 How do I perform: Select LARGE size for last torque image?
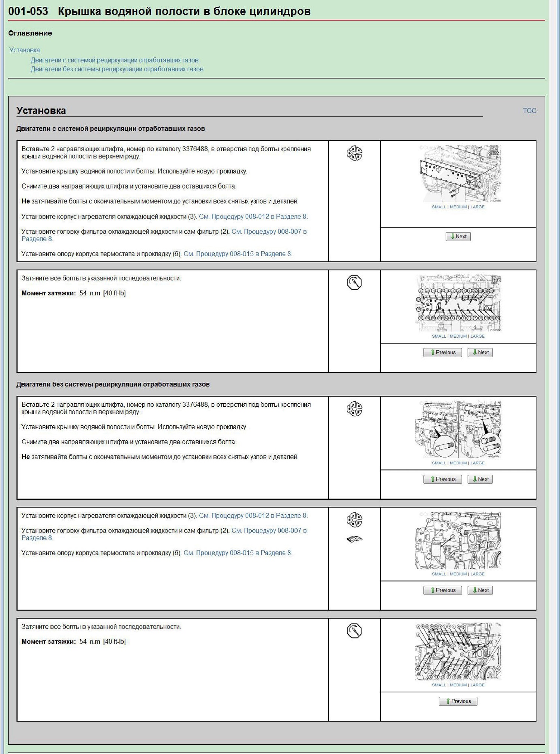point(477,685)
